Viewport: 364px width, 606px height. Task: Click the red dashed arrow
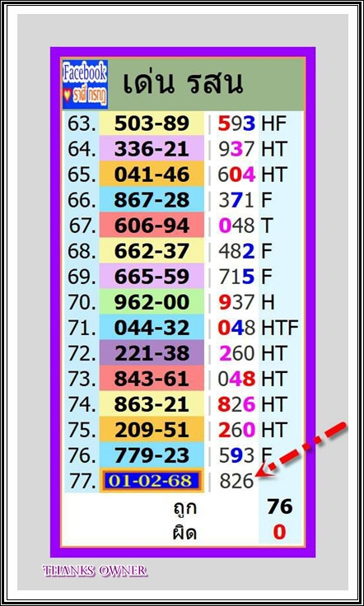pos(301,450)
